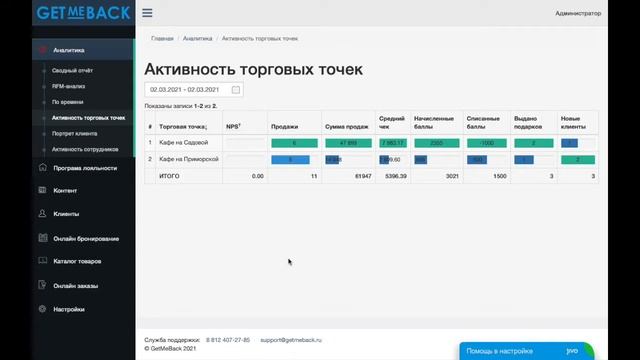The width and height of the screenshot is (640, 360).
Task: Click Активность торговых точек breadcrumb
Action: coord(260,38)
